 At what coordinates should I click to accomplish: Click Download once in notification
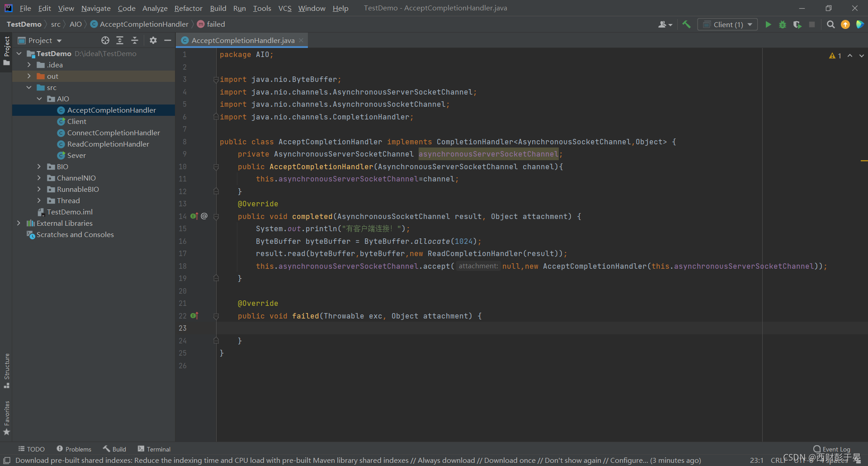(x=510, y=460)
